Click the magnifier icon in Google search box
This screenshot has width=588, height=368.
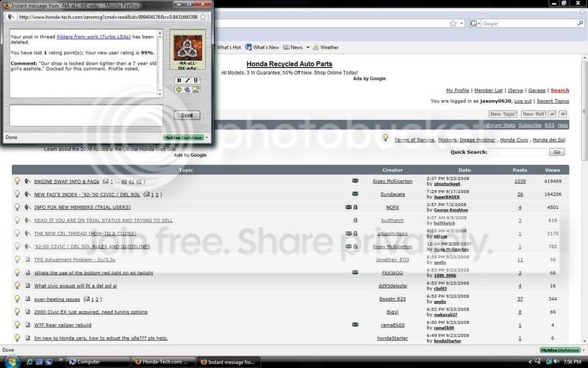581,24
